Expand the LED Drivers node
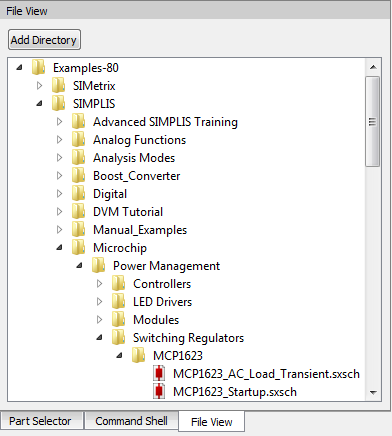 [x=99, y=302]
